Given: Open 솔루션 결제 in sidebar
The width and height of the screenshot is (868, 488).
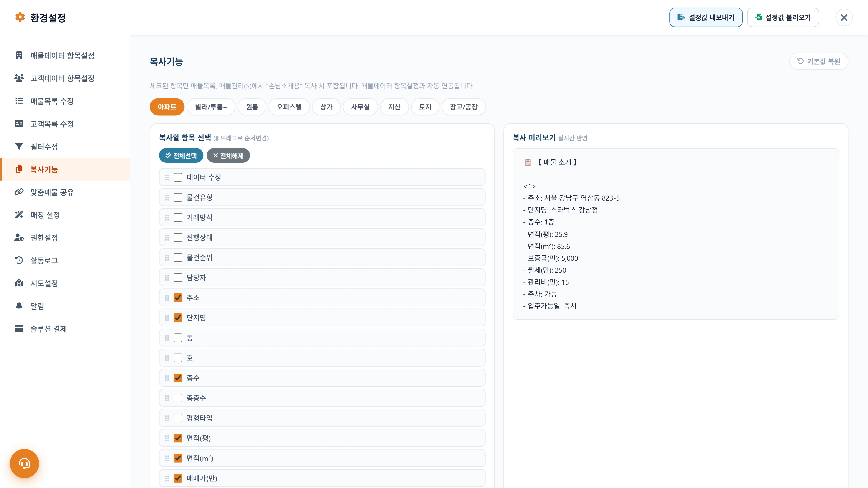Looking at the screenshot, I should pyautogui.click(x=65, y=329).
